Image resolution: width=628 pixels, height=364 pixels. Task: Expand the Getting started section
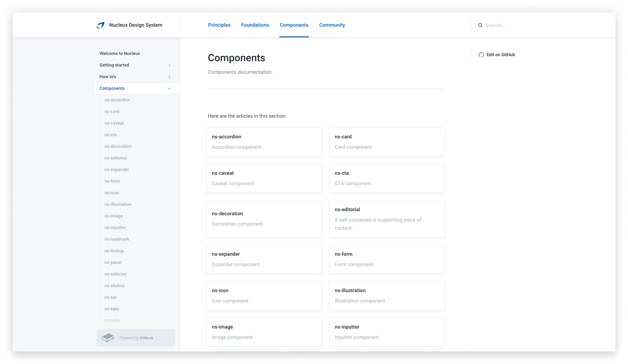169,65
